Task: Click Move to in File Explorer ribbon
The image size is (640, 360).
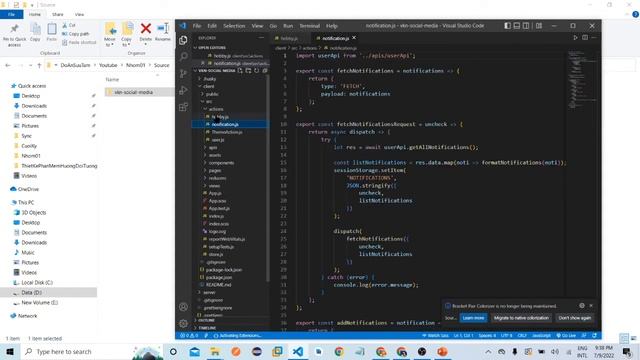Action: [x=110, y=34]
